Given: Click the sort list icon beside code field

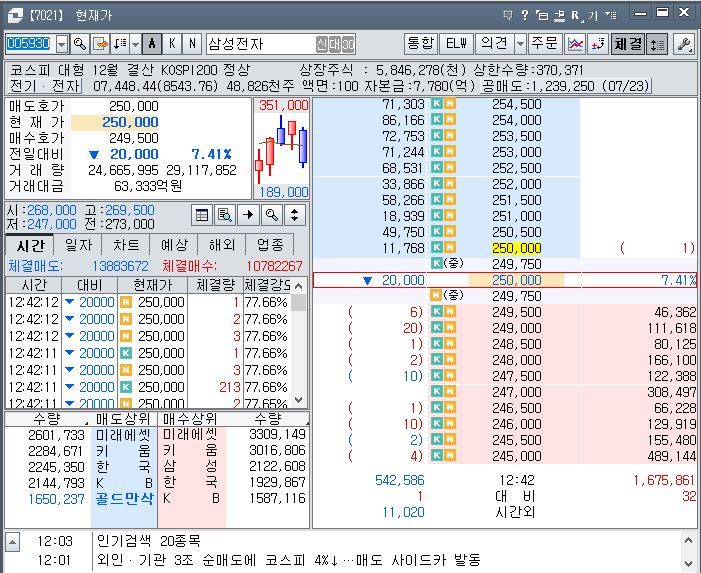Looking at the screenshot, I should point(120,44).
